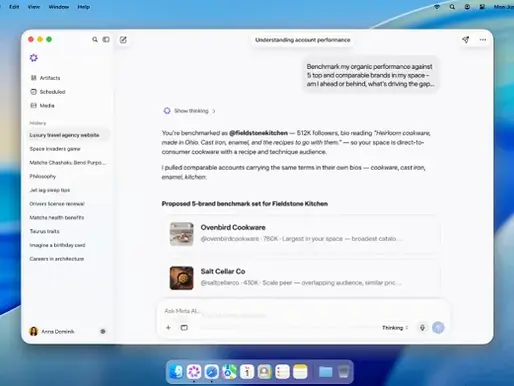
Task: Click the Meta AI logo in sidebar
Action: click(34, 58)
